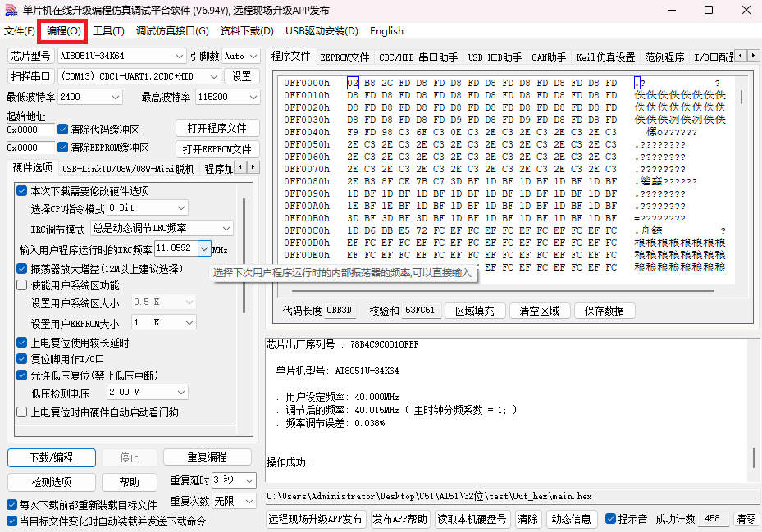Click 打开程序文件 button
Image resolution: width=762 pixels, height=532 pixels.
217,128
